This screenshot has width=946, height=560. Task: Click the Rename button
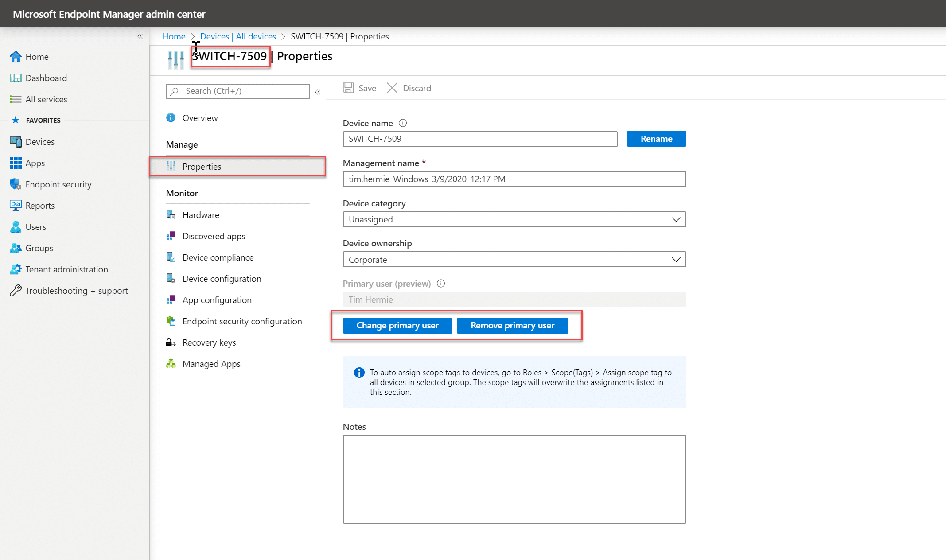pos(656,139)
